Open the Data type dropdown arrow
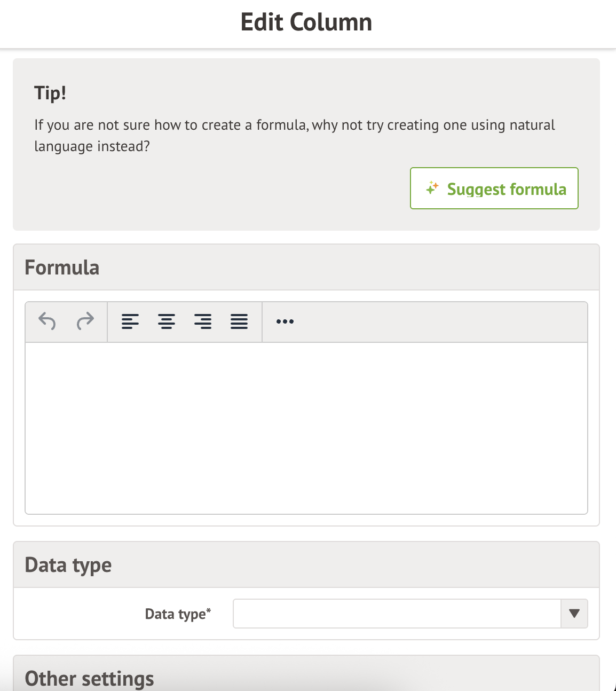616x691 pixels. 574,614
